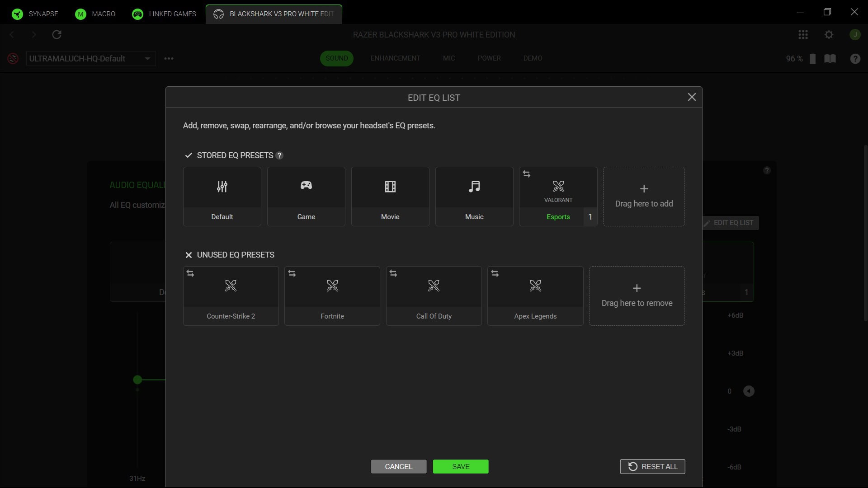Open the Synapse tab

click(35, 14)
